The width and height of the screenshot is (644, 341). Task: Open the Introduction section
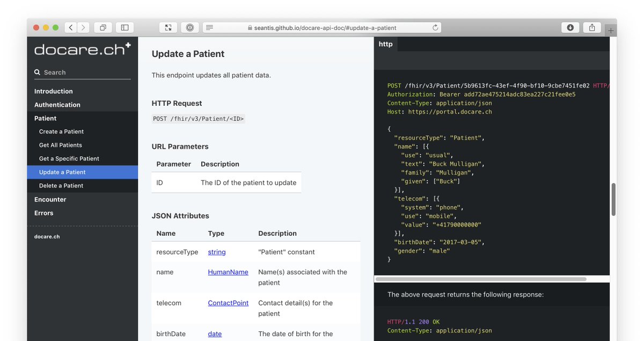[54, 91]
